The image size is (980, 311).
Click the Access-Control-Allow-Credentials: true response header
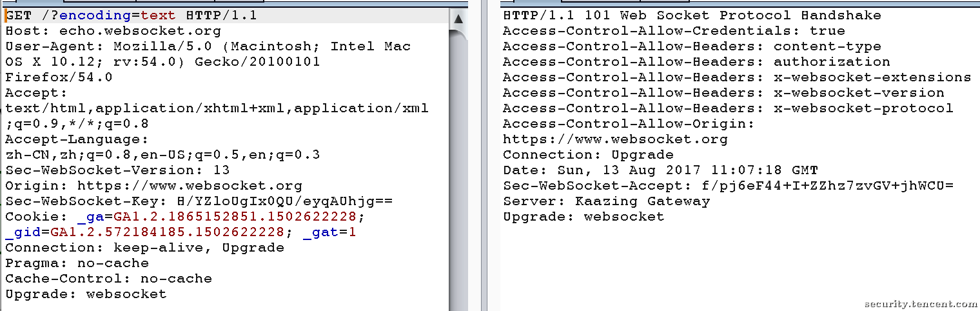click(674, 31)
